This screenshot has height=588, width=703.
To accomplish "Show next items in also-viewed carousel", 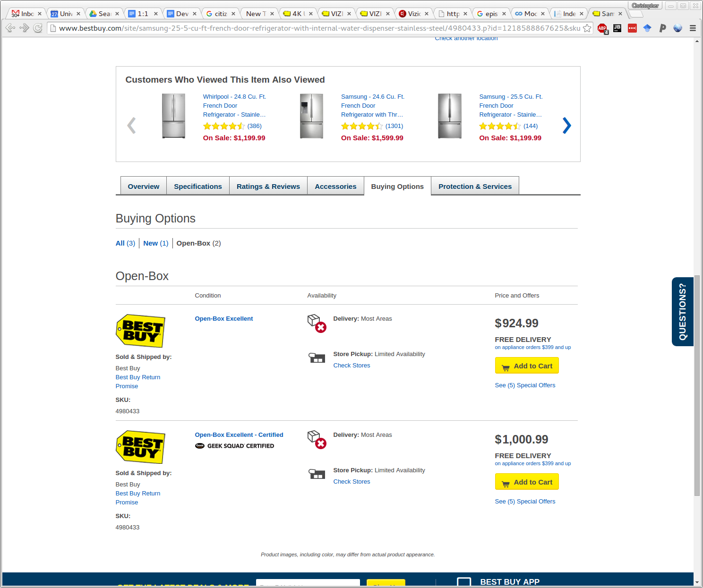I will point(566,125).
